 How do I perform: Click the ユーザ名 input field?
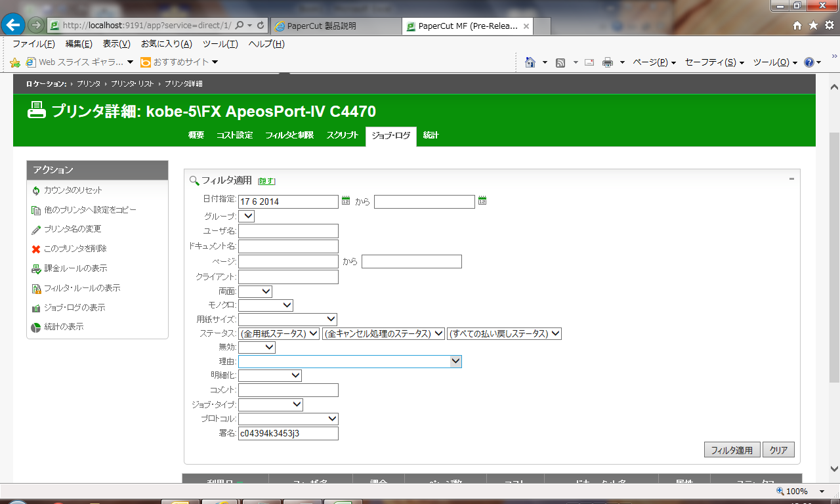pyautogui.click(x=288, y=230)
